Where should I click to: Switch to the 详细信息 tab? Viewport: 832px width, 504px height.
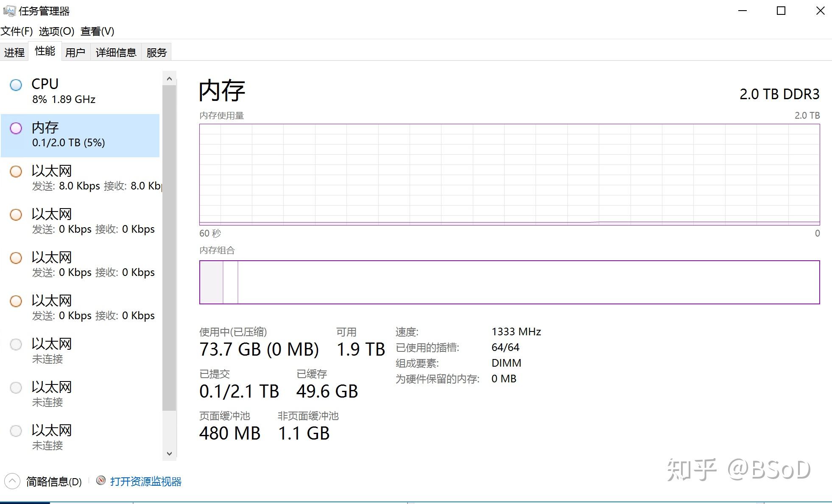pos(116,53)
